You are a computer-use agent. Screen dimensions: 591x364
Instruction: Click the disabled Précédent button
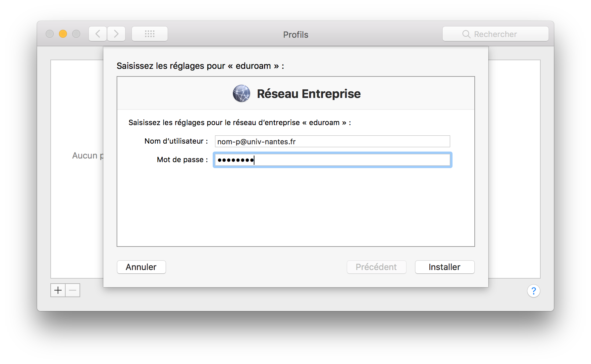[x=376, y=267]
